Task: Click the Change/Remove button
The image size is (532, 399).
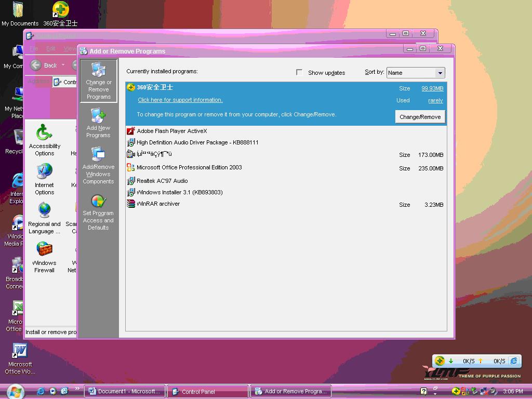Action: [420, 117]
